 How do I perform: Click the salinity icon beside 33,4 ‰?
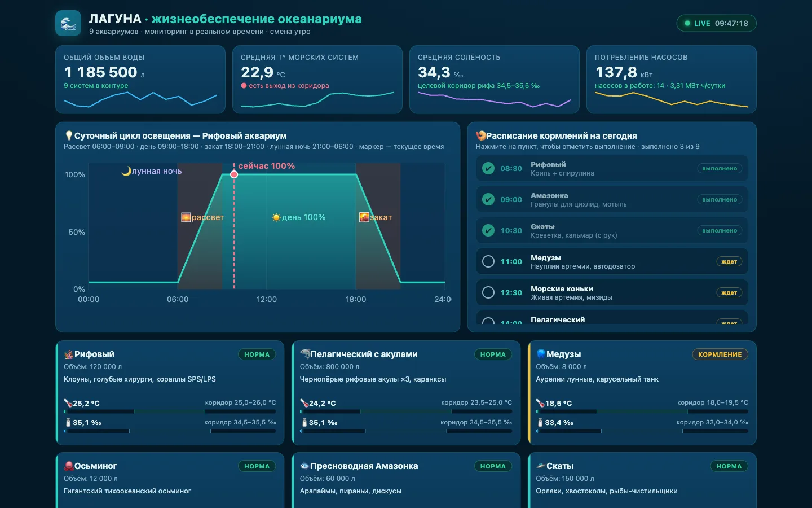[540, 422]
